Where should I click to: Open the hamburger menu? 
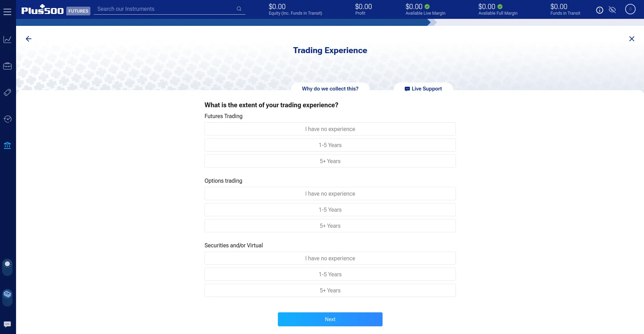tap(7, 12)
